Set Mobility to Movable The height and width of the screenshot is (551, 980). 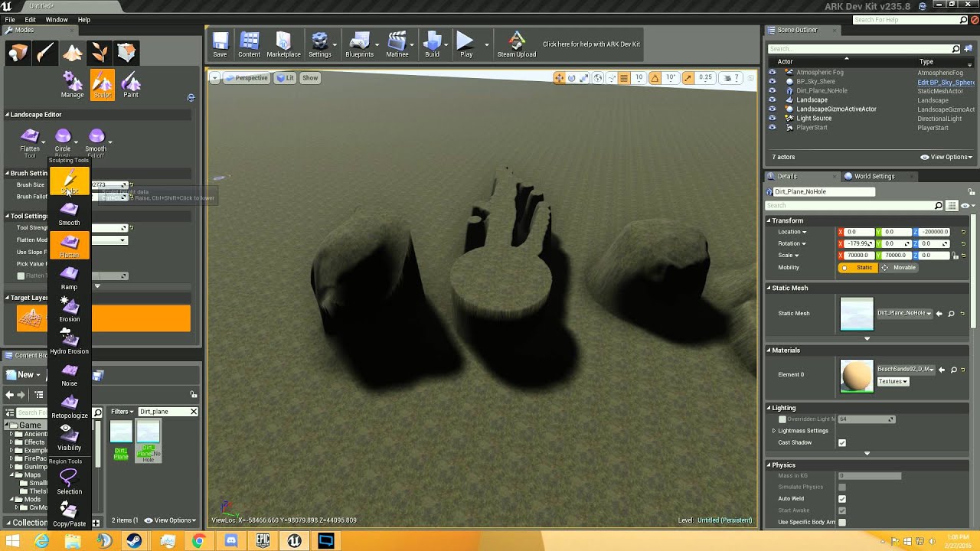coord(899,268)
